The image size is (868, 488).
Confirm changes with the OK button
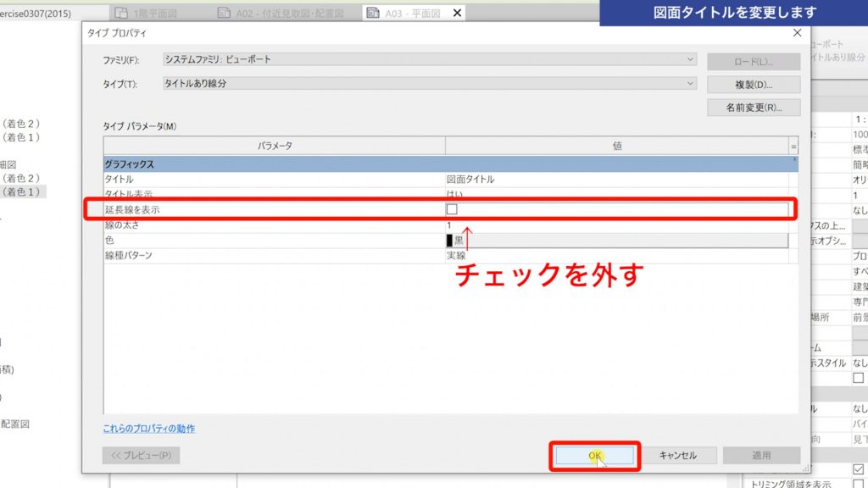click(594, 455)
